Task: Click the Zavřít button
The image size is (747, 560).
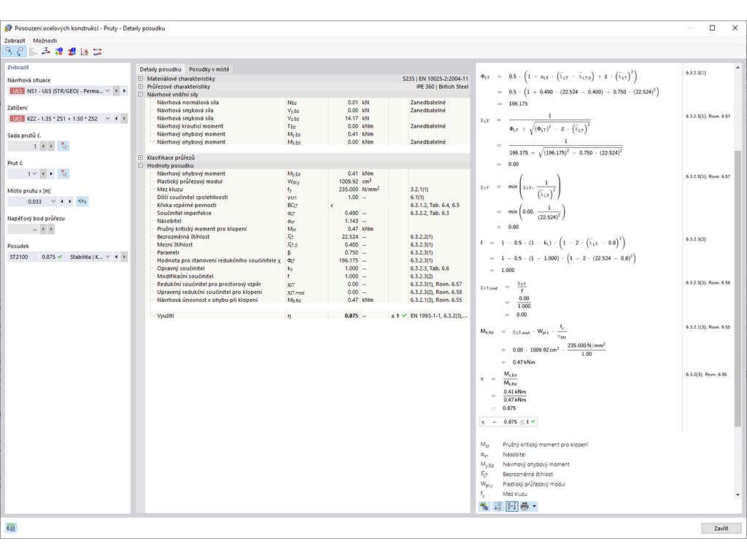Action: tap(721, 528)
